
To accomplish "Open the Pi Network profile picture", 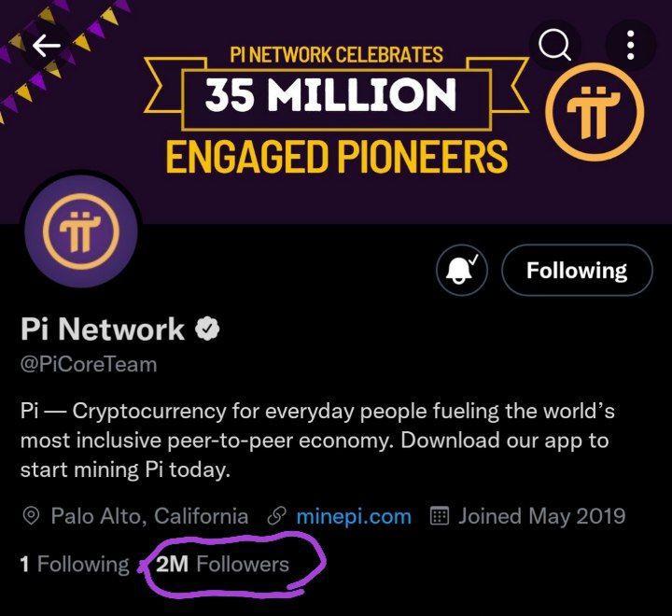I will tap(79, 231).
